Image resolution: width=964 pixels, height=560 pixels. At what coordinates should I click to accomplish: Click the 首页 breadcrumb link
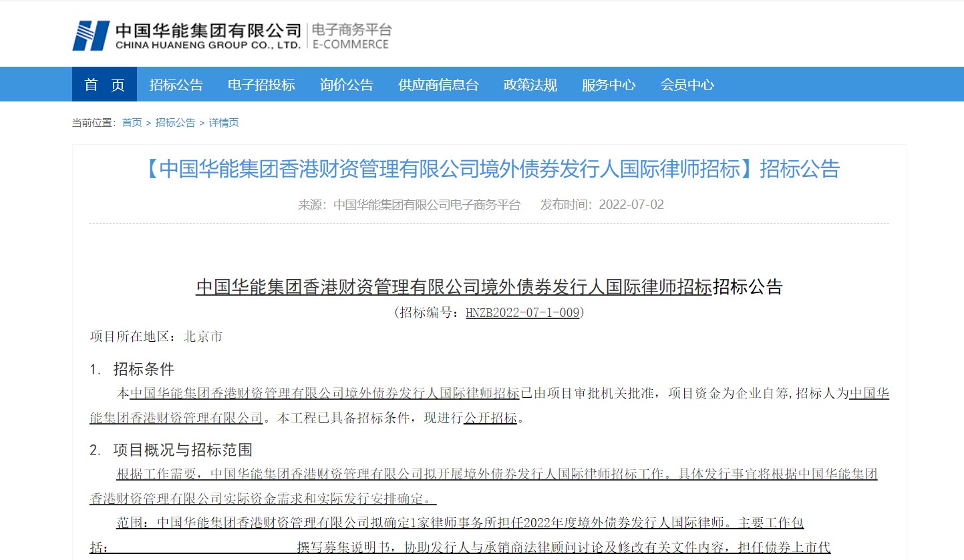coord(132,123)
